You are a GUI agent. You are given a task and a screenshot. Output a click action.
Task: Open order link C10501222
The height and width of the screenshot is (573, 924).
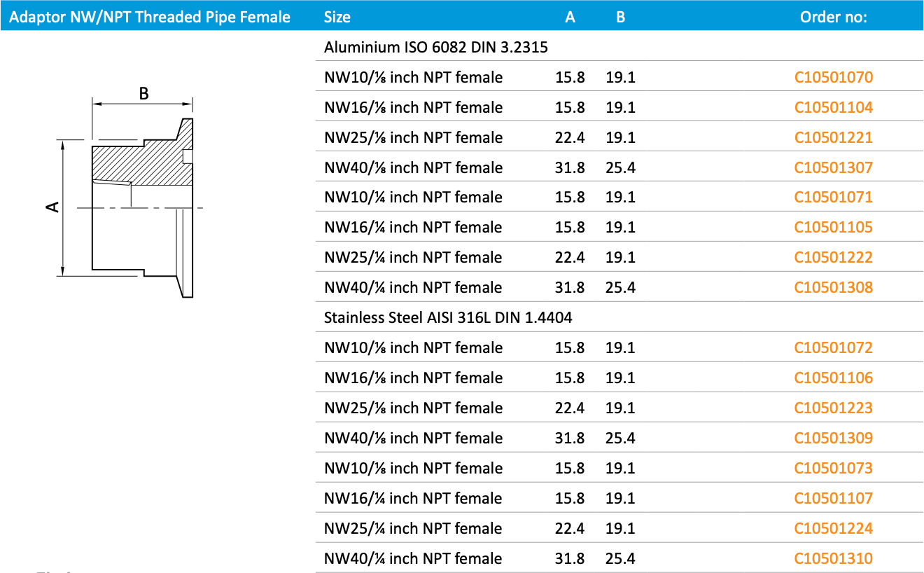833,257
